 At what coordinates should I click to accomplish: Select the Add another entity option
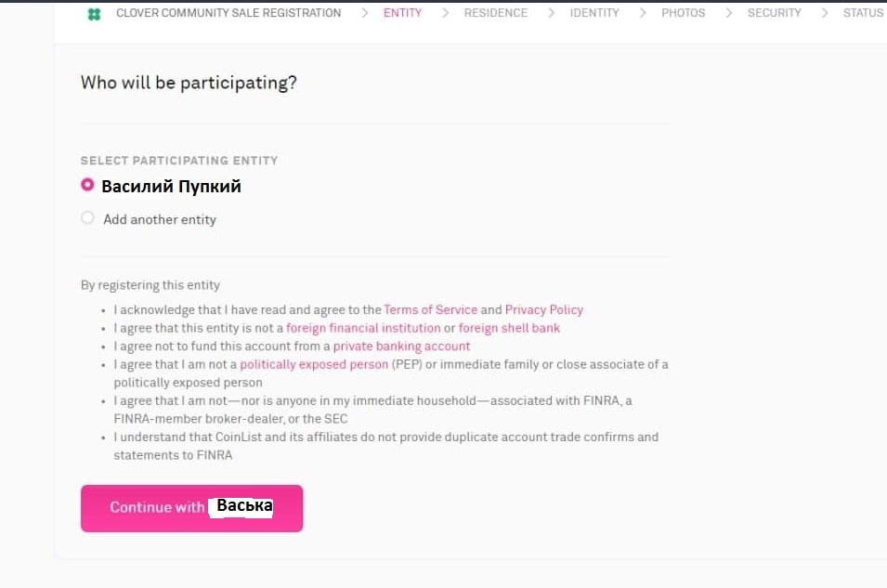point(87,217)
